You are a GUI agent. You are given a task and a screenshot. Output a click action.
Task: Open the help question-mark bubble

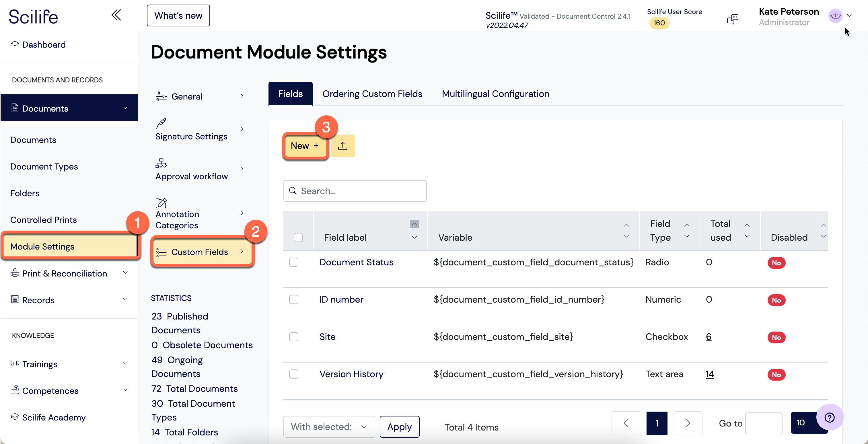pyautogui.click(x=829, y=417)
